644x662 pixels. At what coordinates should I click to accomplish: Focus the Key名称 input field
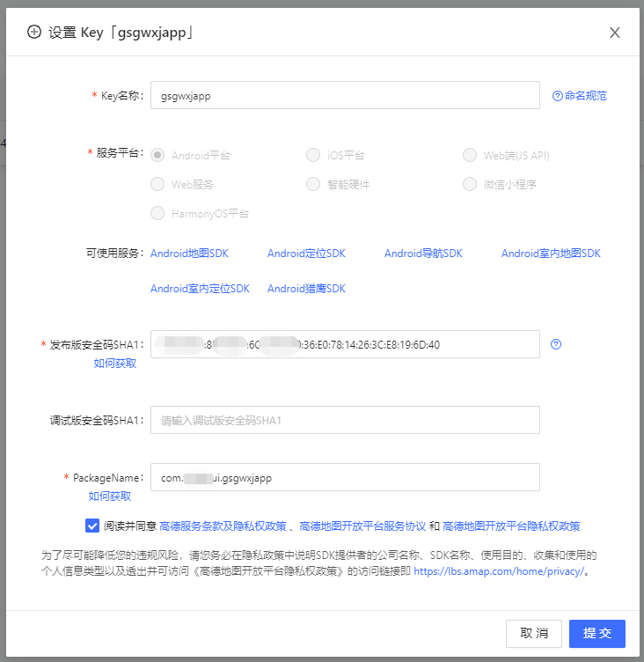345,95
